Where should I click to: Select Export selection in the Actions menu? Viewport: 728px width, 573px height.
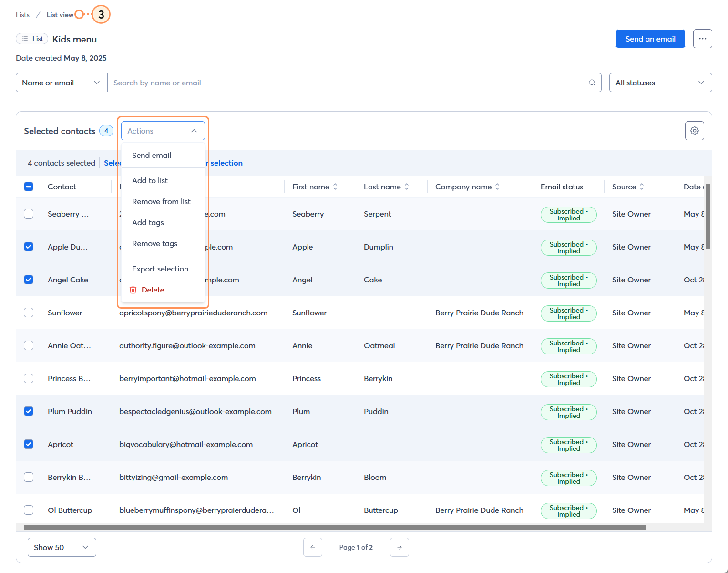pyautogui.click(x=160, y=269)
